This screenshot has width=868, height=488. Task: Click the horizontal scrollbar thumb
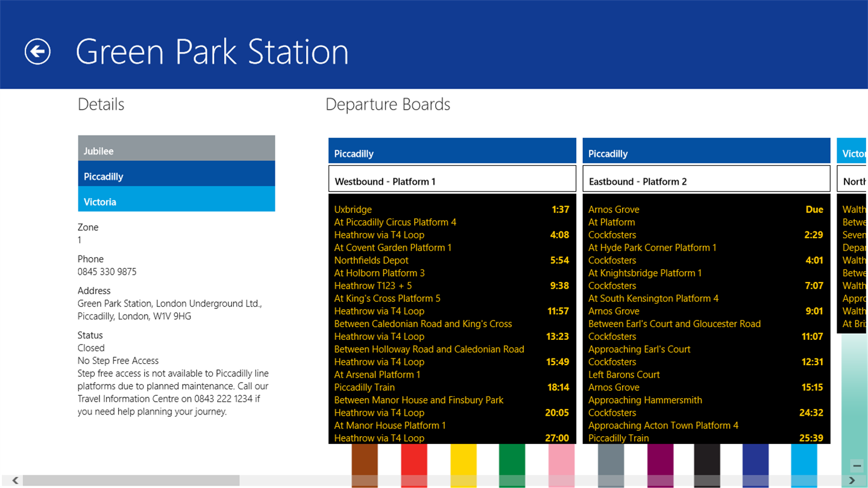[131, 480]
